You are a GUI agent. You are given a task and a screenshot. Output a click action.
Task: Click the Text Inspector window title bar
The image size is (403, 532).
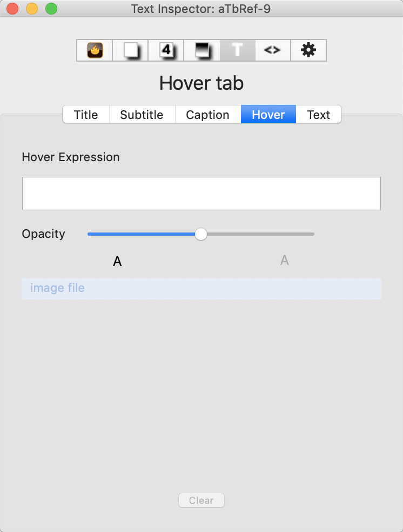point(201,9)
